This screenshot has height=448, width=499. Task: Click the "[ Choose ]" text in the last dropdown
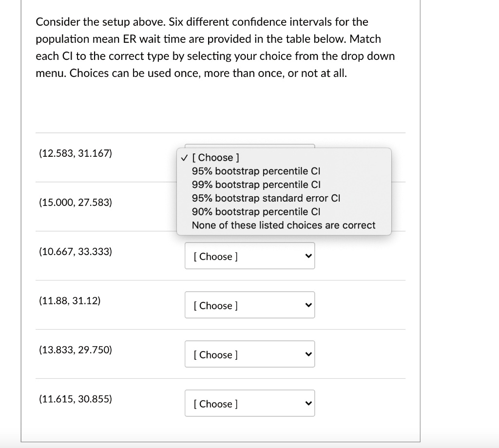pos(214,404)
